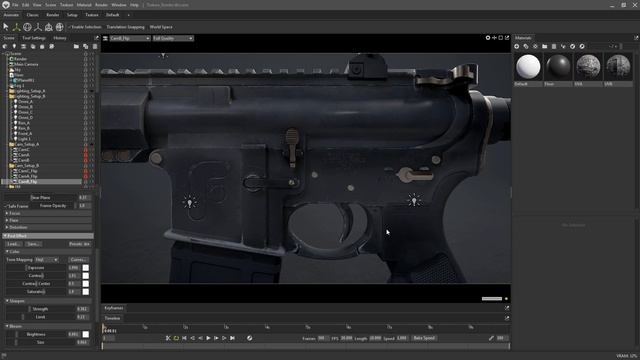Expand the Distortion section
This screenshot has height=360, width=640.
48,227
